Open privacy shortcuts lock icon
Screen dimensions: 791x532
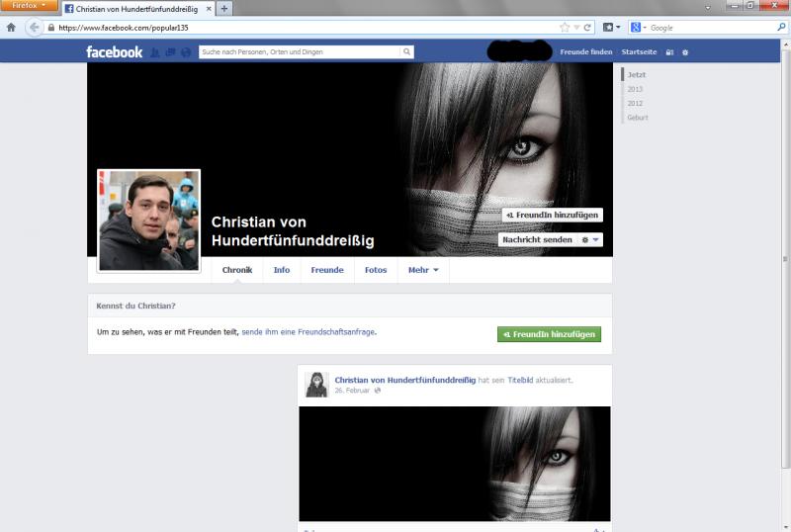pyautogui.click(x=669, y=51)
